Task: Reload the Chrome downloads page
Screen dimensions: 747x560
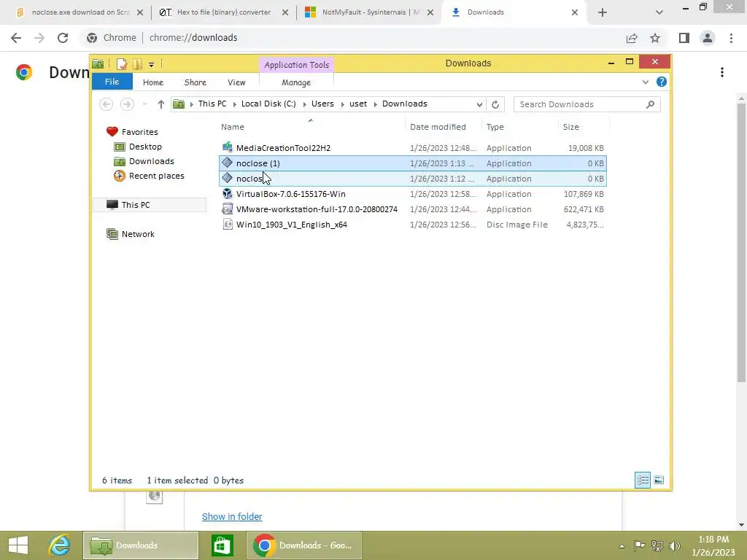Action: pos(63,38)
